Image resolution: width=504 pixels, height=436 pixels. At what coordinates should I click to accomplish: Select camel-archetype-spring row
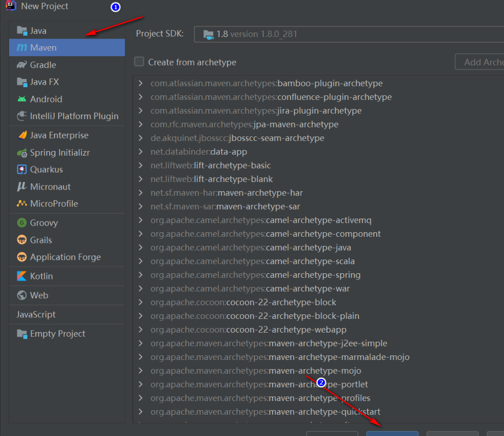[x=318, y=275]
